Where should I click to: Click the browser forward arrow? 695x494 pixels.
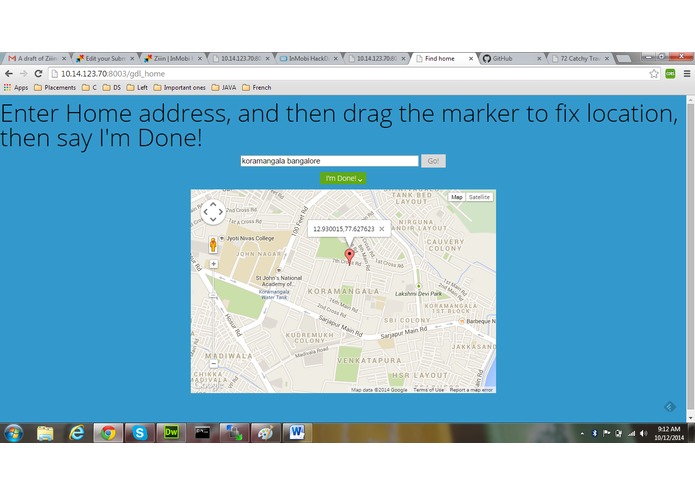tap(23, 74)
